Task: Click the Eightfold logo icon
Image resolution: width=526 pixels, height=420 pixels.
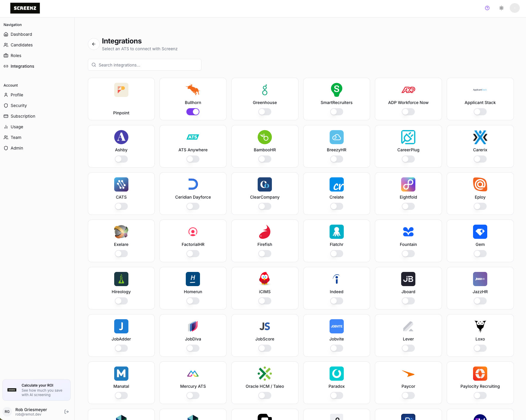Action: [408, 184]
